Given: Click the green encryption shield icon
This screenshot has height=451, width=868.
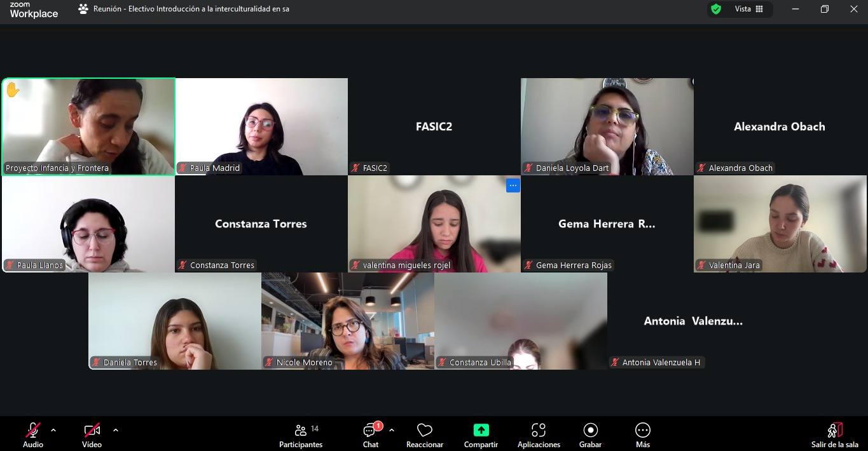Looking at the screenshot, I should pos(716,9).
